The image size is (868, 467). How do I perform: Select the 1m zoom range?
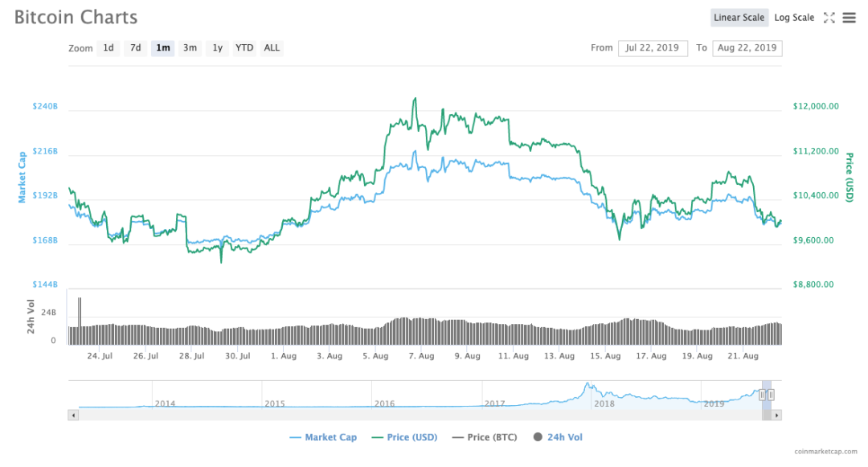[163, 48]
